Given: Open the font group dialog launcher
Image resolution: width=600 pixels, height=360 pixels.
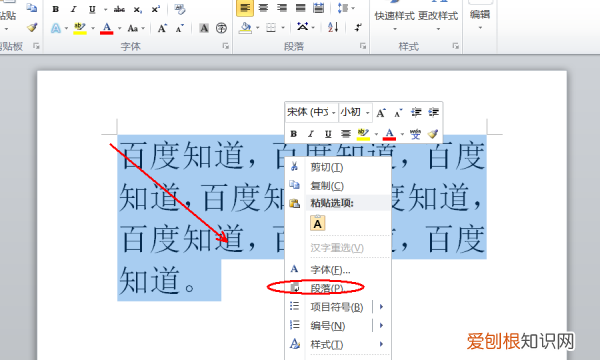Looking at the screenshot, I should (226, 46).
